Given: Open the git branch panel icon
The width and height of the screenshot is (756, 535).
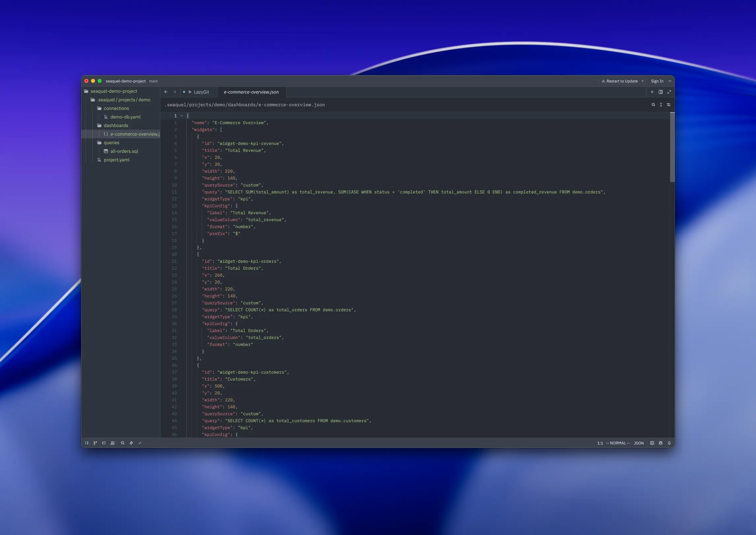Looking at the screenshot, I should [x=95, y=443].
